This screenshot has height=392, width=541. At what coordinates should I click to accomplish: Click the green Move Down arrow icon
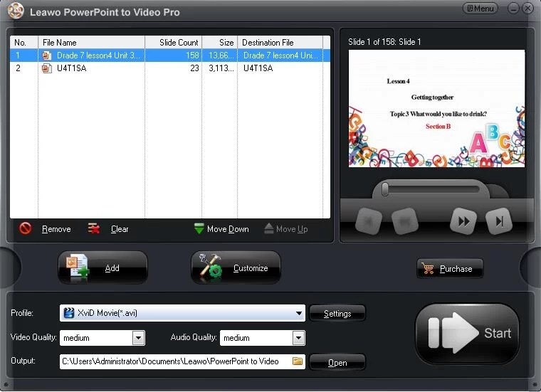[199, 228]
